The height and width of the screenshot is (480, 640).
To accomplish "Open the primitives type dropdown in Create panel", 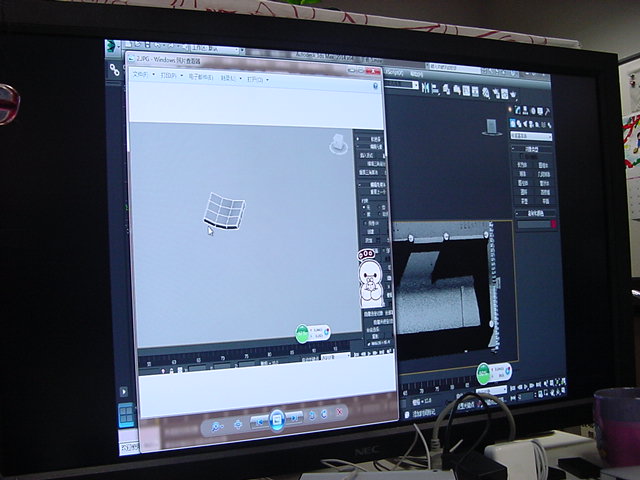I will point(531,136).
